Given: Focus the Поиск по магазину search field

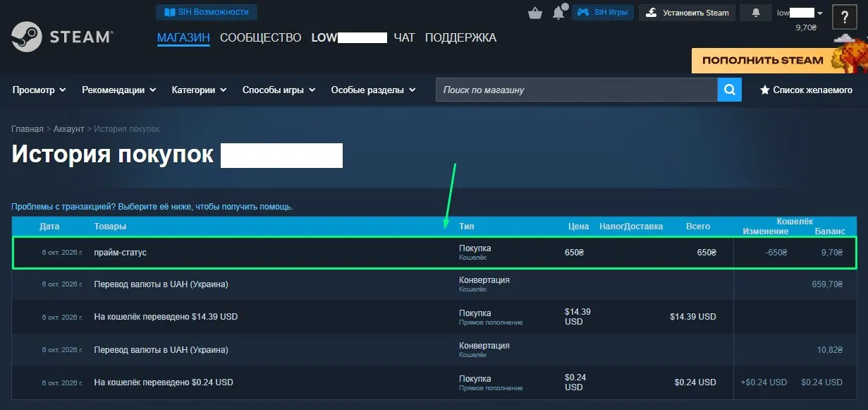Looking at the screenshot, I should pyautogui.click(x=577, y=90).
